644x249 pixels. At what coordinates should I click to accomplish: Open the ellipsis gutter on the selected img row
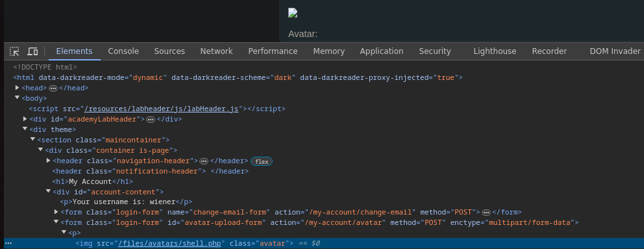pyautogui.click(x=8, y=243)
